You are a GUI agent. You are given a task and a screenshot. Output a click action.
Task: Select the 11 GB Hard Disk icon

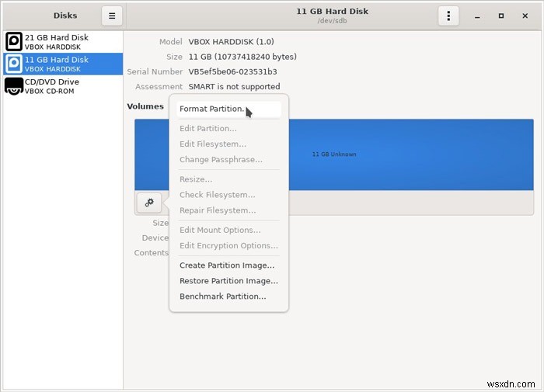click(14, 64)
